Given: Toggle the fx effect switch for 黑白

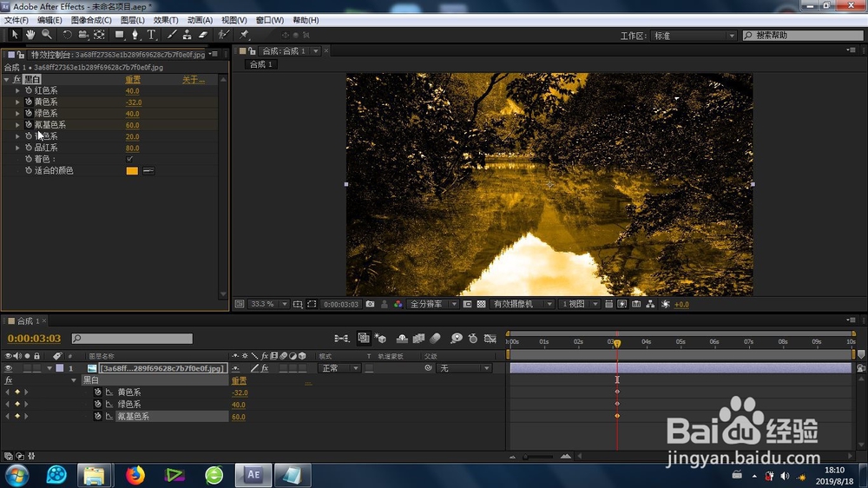Looking at the screenshot, I should 16,79.
